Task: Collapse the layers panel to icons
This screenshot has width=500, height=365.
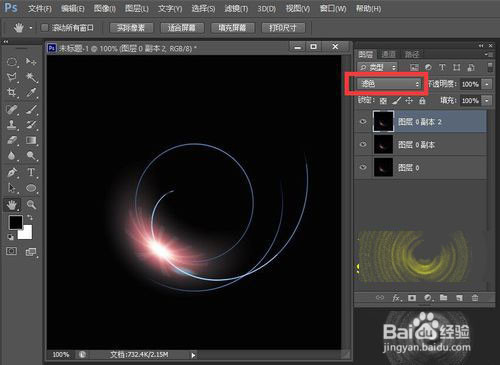Action: 481,46
